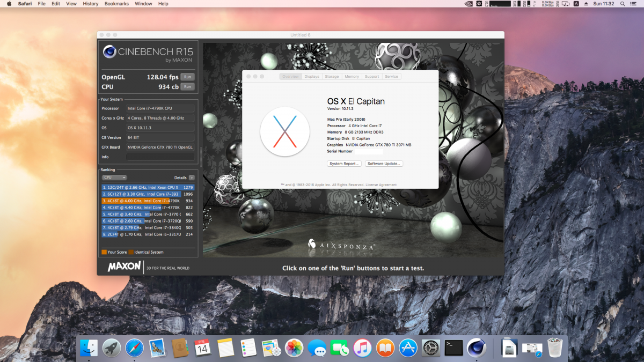Image resolution: width=644 pixels, height=362 pixels.
Task: Open the License Agreement link
Action: 380,184
